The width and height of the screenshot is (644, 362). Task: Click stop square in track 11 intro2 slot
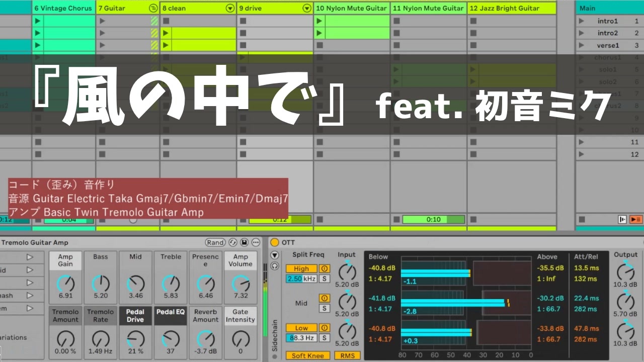tap(396, 33)
